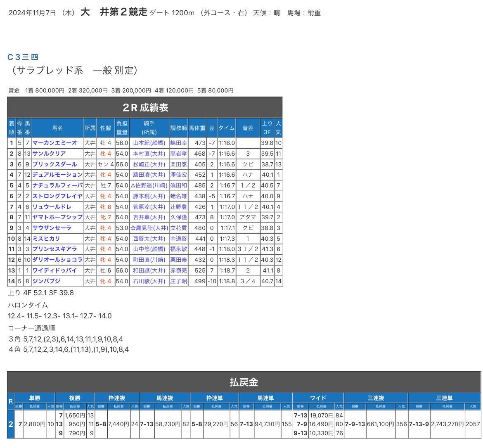Open デュアルモーション horse details
This screenshot has width=483, height=448.
(57, 175)
